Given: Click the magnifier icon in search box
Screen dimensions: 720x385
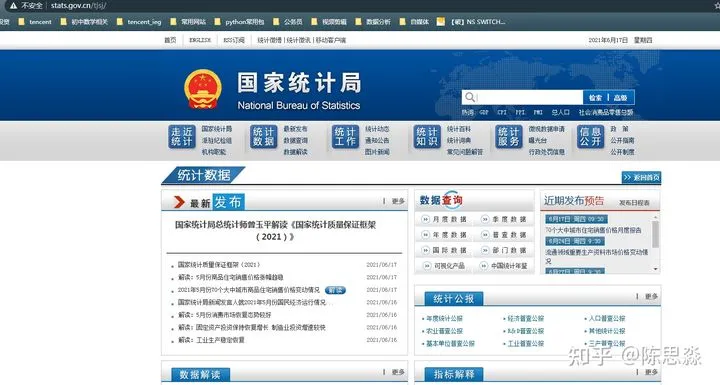Looking at the screenshot, I should [x=469, y=97].
